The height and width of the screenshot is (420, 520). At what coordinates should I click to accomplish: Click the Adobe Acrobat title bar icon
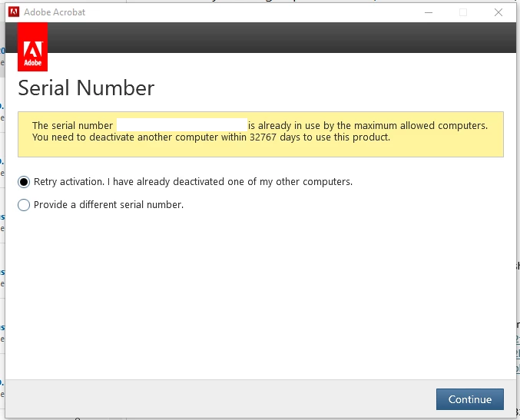point(14,12)
